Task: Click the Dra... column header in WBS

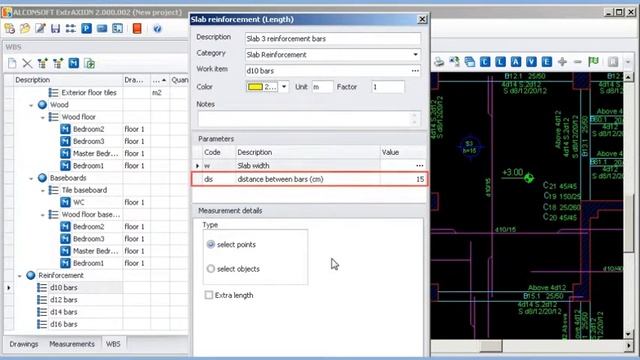Action: pyautogui.click(x=136, y=80)
